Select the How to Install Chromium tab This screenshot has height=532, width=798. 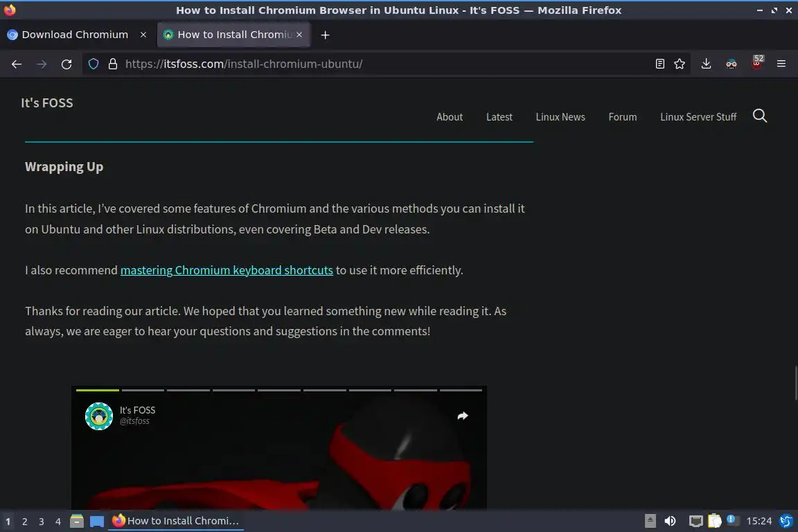point(233,35)
